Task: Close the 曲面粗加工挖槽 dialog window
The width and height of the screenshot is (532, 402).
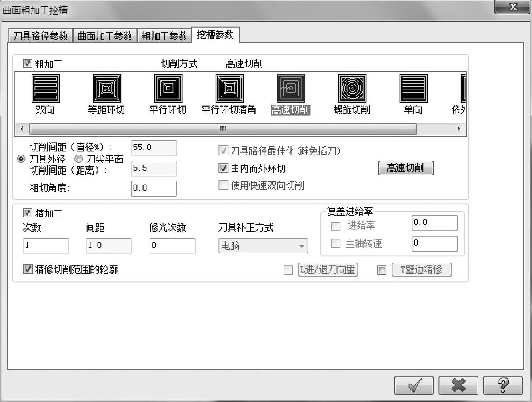Action: click(512, 7)
